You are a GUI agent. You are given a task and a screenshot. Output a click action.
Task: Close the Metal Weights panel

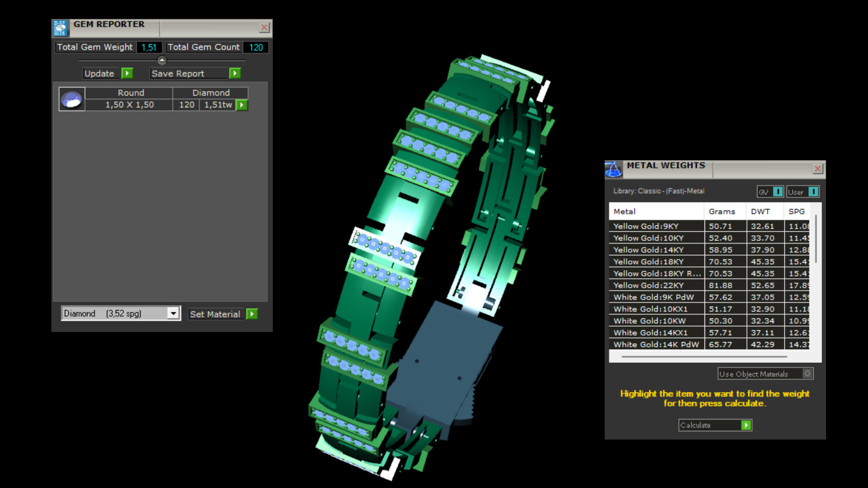818,169
